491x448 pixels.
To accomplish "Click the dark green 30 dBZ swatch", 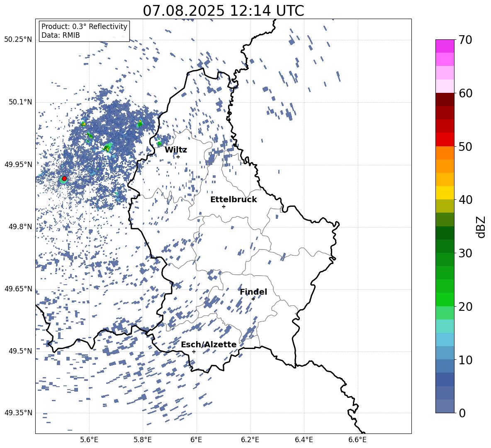I will (x=445, y=246).
